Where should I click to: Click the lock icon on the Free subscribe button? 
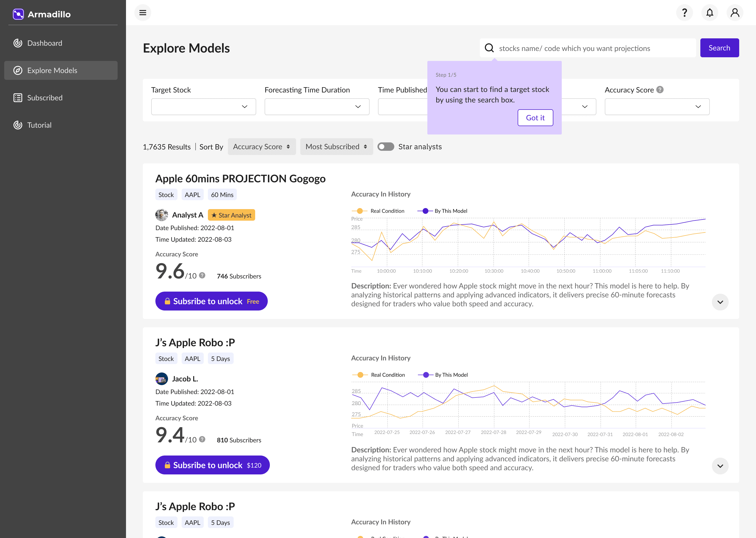pos(167,301)
